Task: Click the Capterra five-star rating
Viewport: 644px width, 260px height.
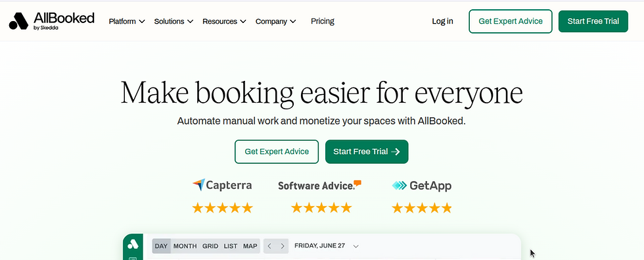Action: pos(222,208)
